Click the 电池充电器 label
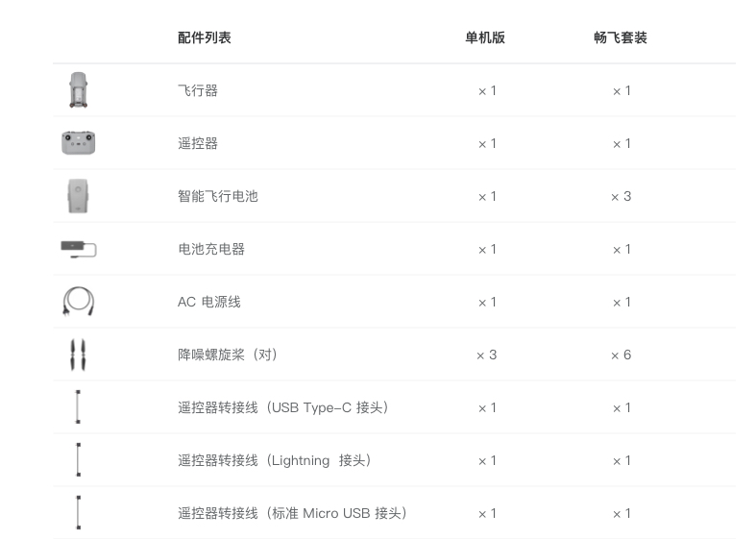Image resolution: width=756 pixels, height=539 pixels. pyautogui.click(x=211, y=249)
